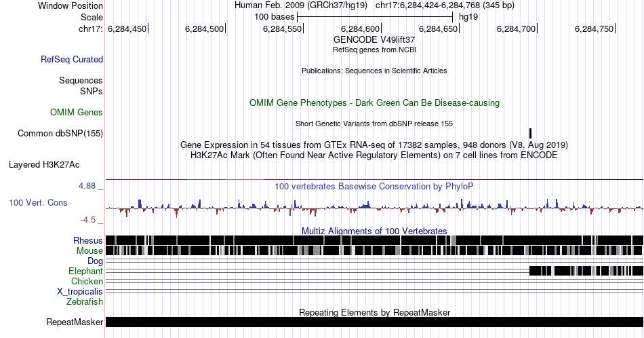The image size is (644, 338).
Task: Click the OMIM Genes track label
Action: coord(76,112)
